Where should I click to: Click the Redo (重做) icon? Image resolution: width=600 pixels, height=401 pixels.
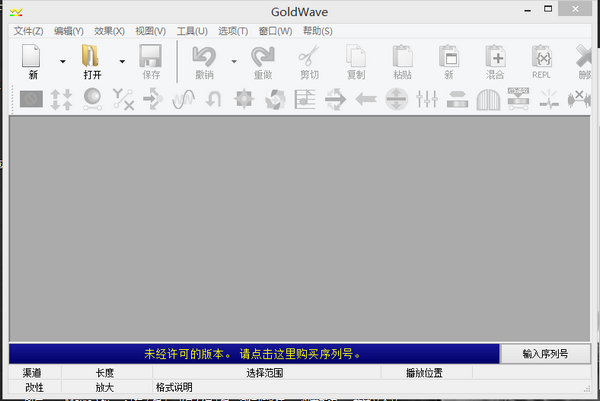click(263, 56)
